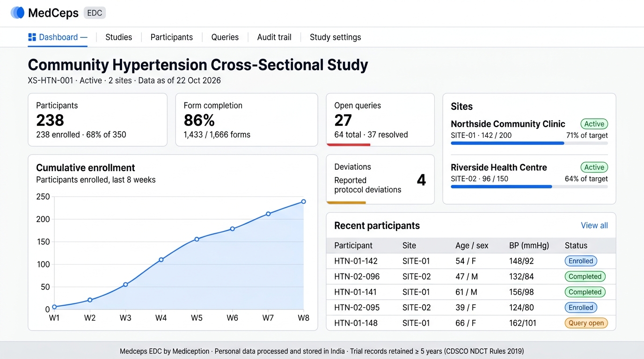Click the Age / sex column header
The width and height of the screenshot is (644, 359).
[x=472, y=245]
